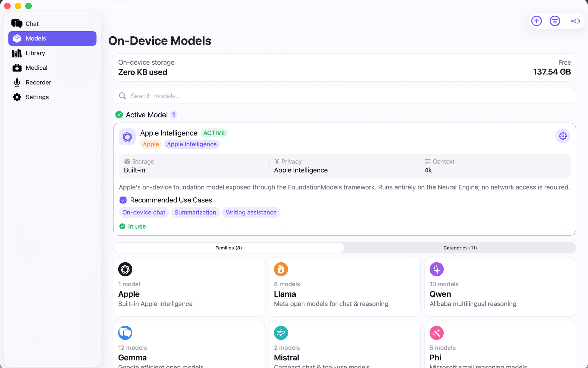Click the Context lines icon

pyautogui.click(x=428, y=161)
